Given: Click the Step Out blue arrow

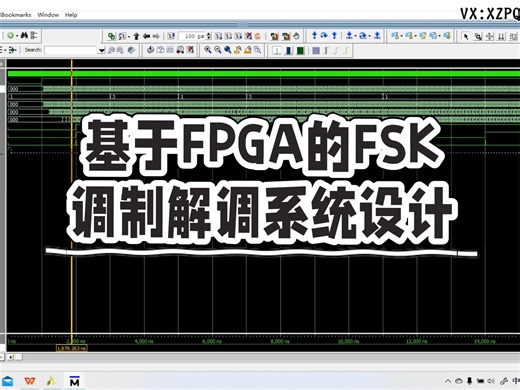Looking at the screenshot, I should click(334, 35).
